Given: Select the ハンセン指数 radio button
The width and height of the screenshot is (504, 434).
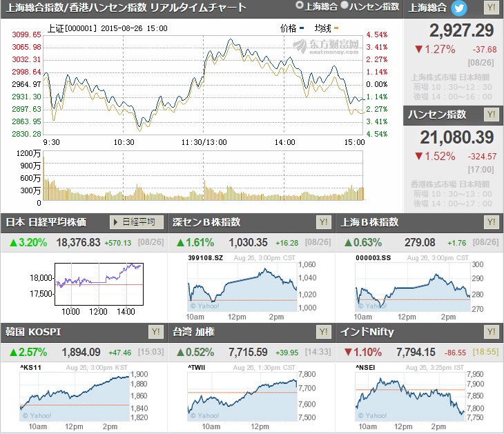Looking at the screenshot, I should [344, 6].
